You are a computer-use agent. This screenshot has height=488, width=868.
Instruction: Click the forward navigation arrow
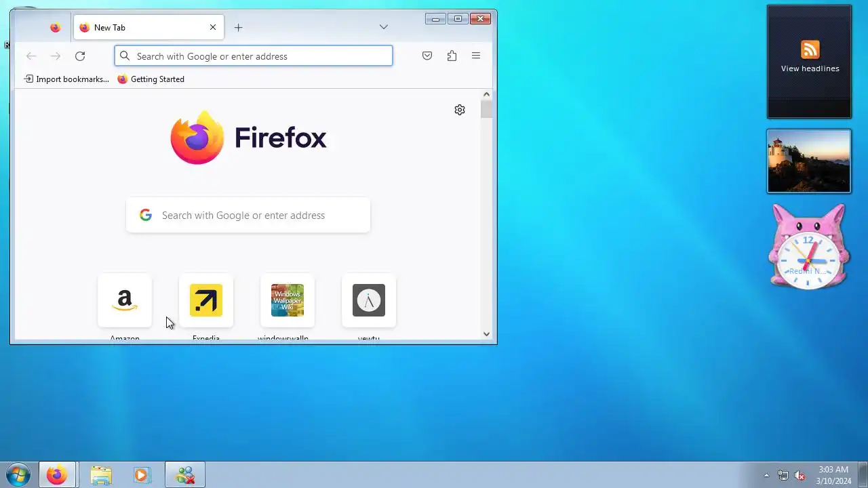[56, 56]
